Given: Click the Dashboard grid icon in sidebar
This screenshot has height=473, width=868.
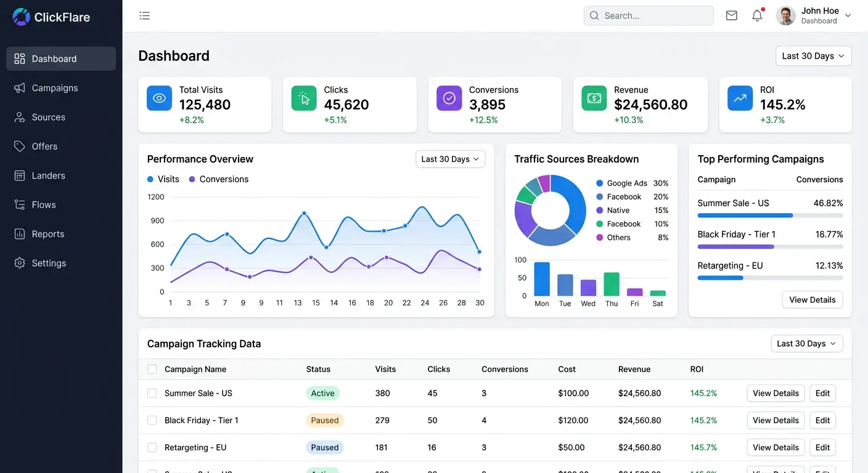Looking at the screenshot, I should (x=20, y=59).
